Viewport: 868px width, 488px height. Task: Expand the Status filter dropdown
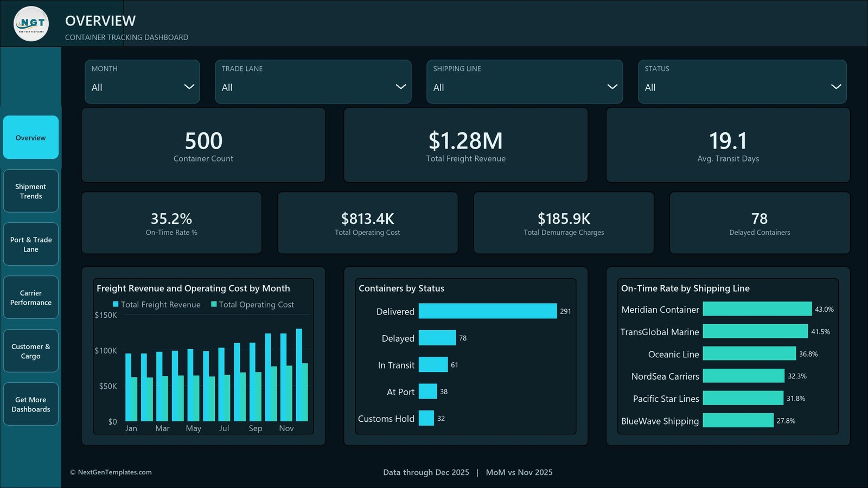(742, 81)
